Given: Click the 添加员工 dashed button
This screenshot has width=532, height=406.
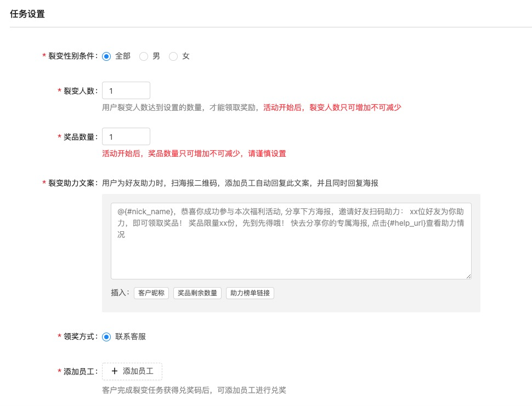Looking at the screenshot, I should coord(132,371).
